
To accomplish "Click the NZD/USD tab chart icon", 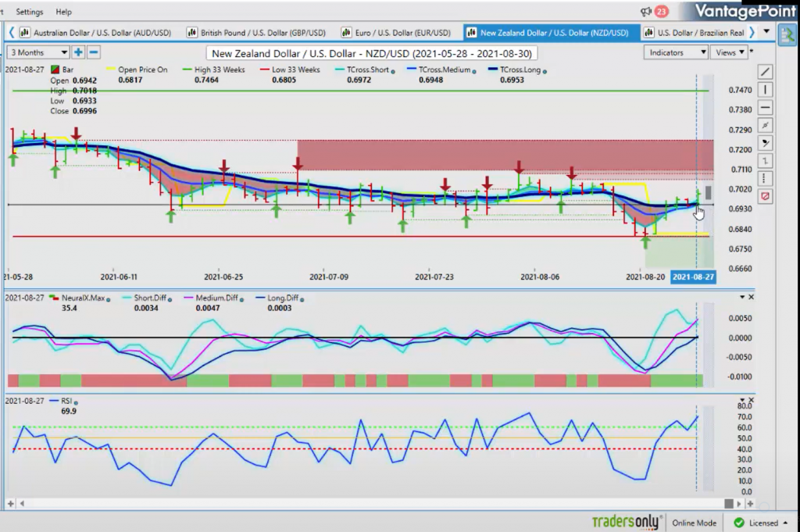I will [471, 33].
